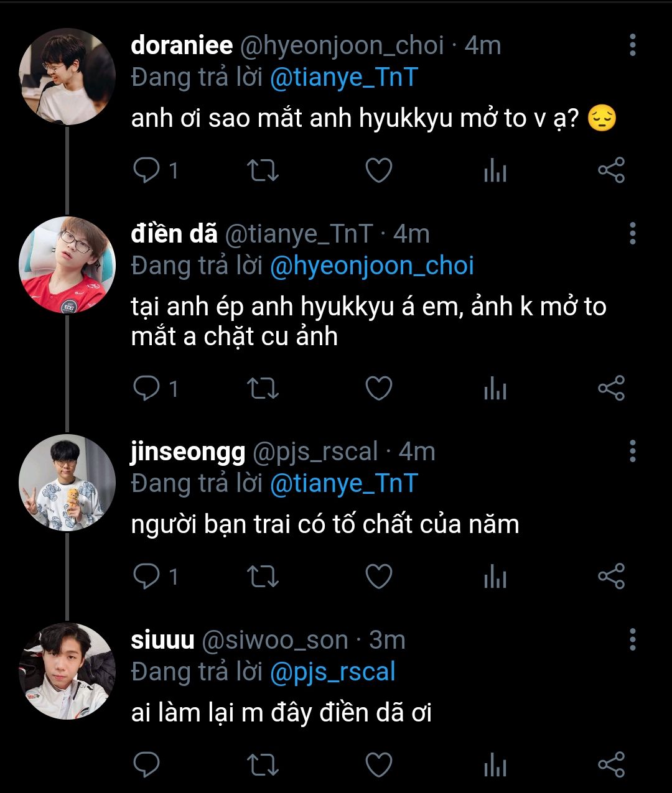Share doraniee's tweet
The width and height of the screenshot is (672, 793).
(x=611, y=170)
